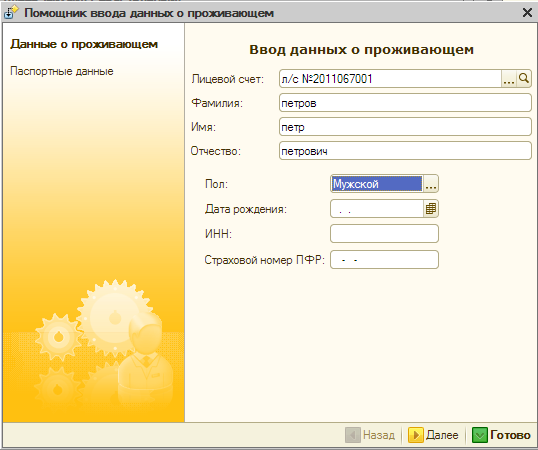Open the ellipsis selector next to Лицевой счет
This screenshot has width=538, height=450.
point(508,79)
